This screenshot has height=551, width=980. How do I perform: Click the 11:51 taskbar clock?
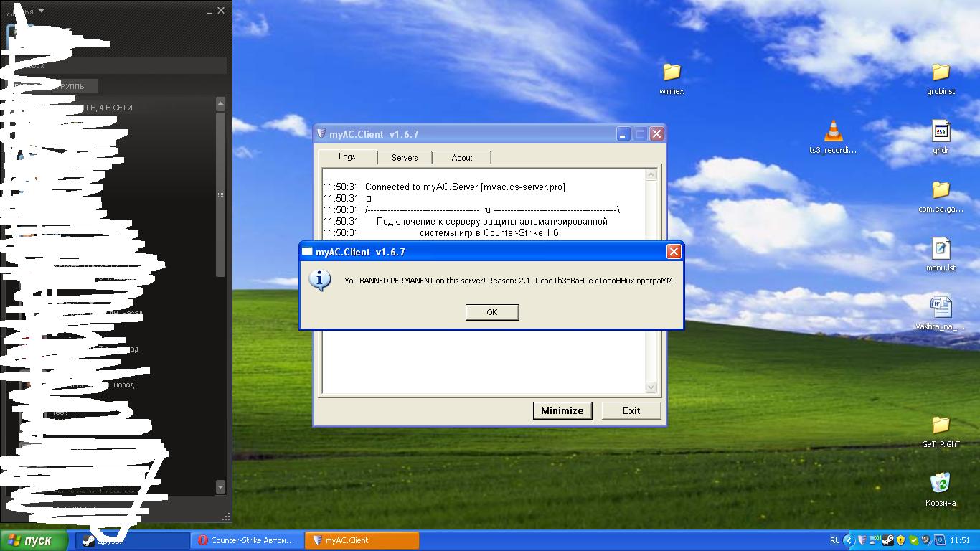pos(960,540)
